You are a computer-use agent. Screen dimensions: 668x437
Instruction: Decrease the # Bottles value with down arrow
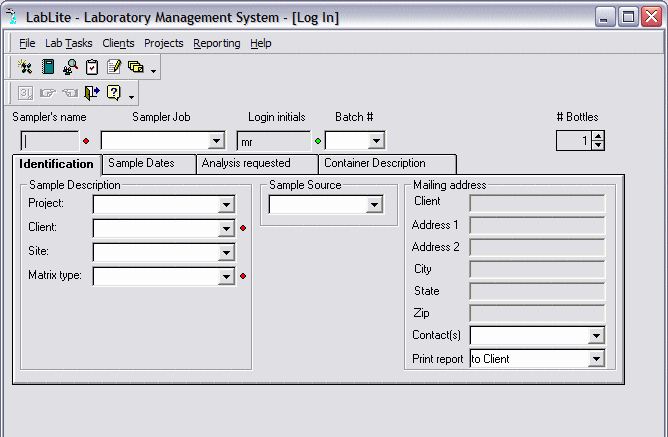point(598,145)
